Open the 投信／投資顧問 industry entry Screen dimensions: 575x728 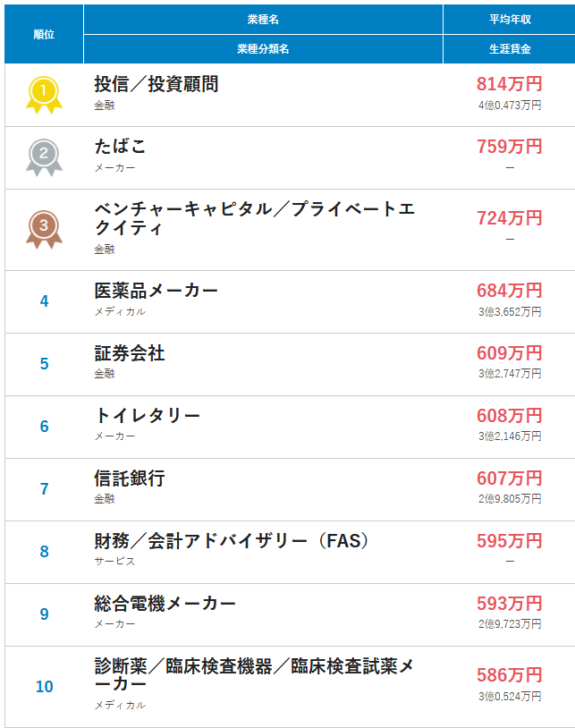[x=156, y=84]
